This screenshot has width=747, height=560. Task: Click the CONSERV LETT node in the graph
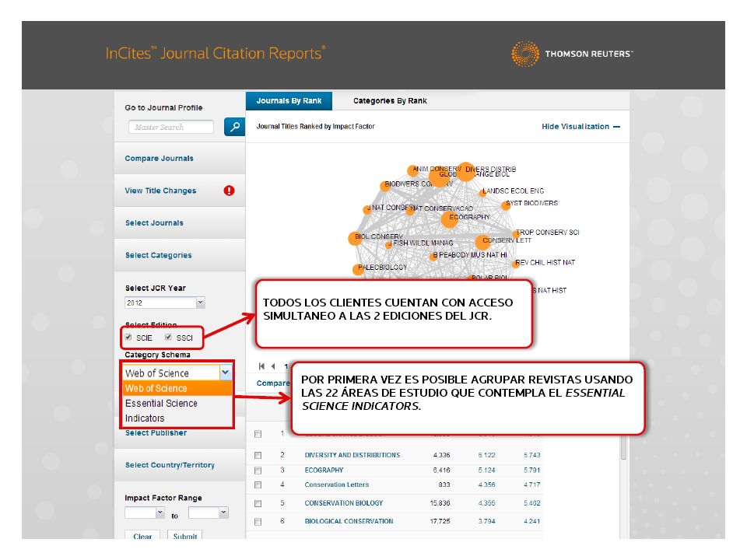(x=482, y=243)
